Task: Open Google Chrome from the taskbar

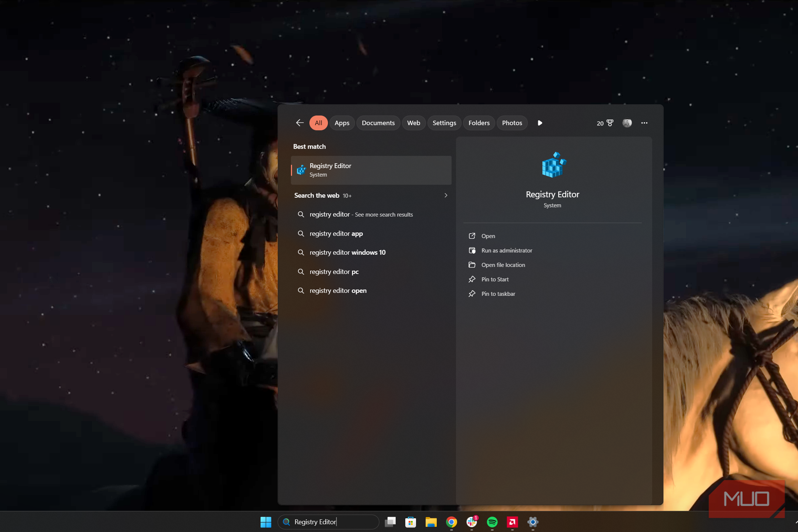Action: coord(451,522)
